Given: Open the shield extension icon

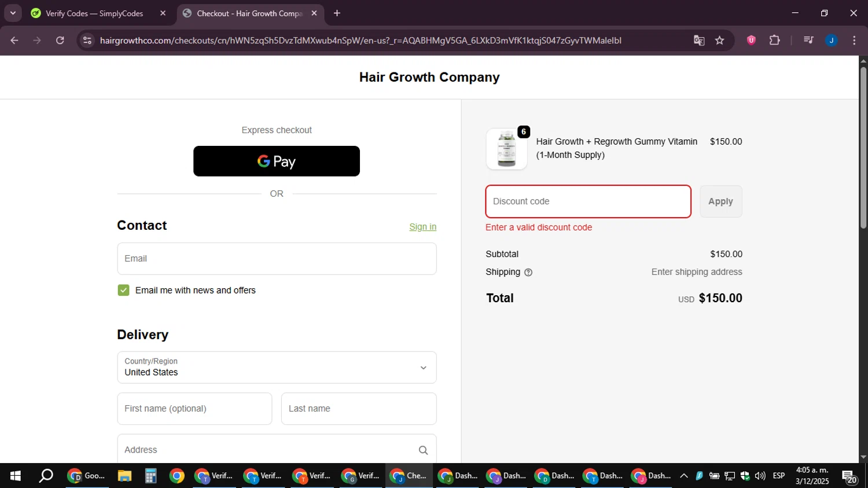Looking at the screenshot, I should [751, 41].
